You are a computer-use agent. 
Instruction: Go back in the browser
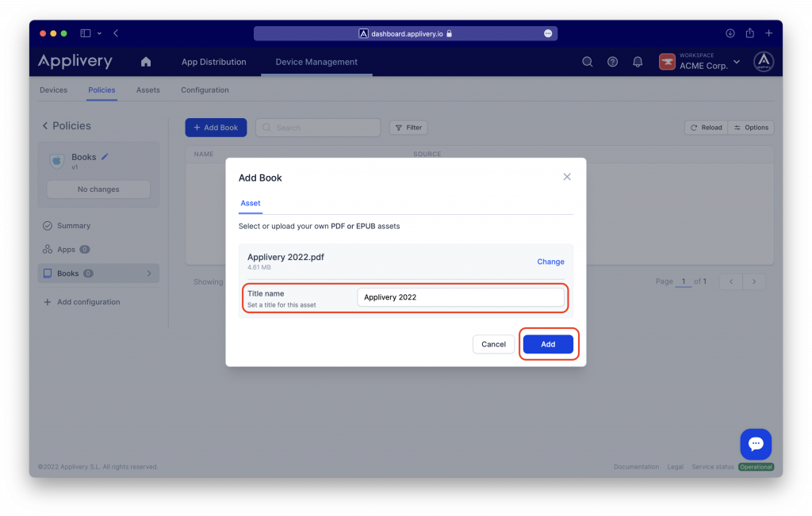tap(116, 33)
